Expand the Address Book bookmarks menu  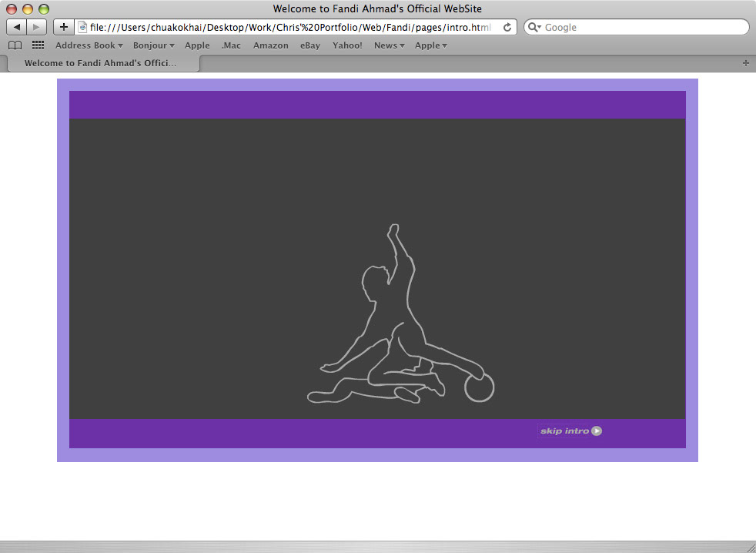click(x=89, y=45)
